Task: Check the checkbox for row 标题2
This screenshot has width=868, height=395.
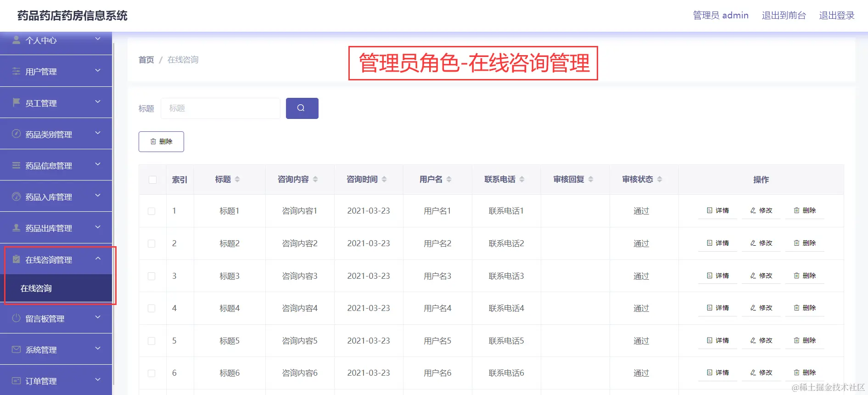Action: coord(151,244)
